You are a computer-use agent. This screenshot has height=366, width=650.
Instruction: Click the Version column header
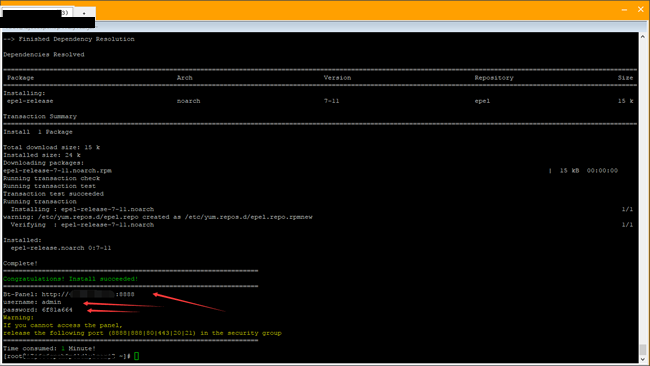point(337,78)
